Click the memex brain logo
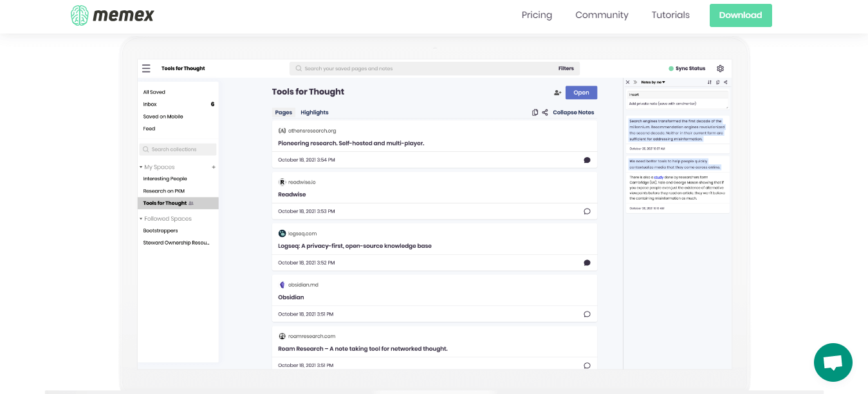Image resolution: width=868 pixels, height=394 pixels. pos(79,15)
